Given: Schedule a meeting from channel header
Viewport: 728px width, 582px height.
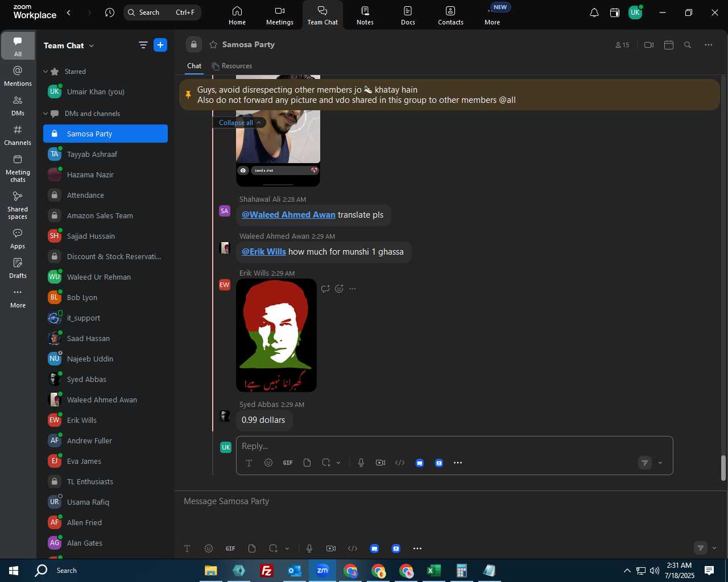Looking at the screenshot, I should click(x=669, y=45).
